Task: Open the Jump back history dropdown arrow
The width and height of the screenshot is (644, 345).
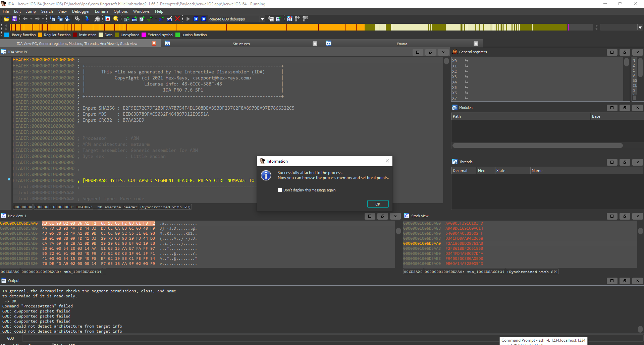Action: pos(31,19)
